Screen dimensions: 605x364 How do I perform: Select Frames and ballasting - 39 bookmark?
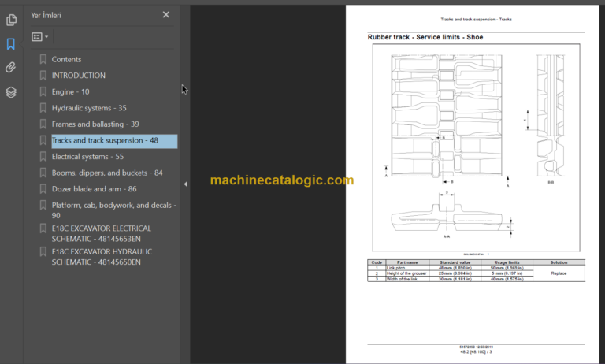[x=95, y=124]
